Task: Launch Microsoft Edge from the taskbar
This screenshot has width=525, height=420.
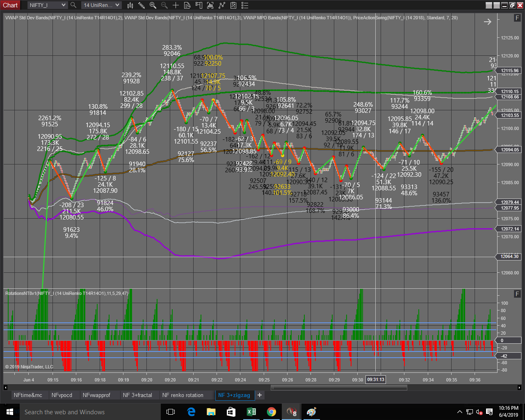Action: click(x=191, y=412)
